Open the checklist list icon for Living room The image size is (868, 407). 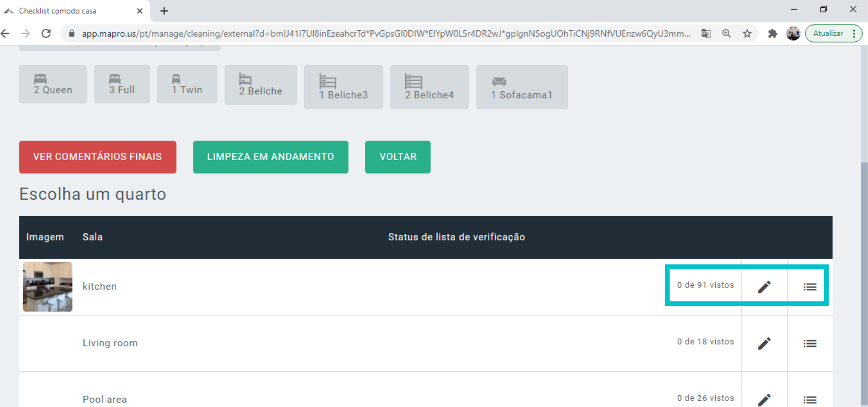(809, 343)
